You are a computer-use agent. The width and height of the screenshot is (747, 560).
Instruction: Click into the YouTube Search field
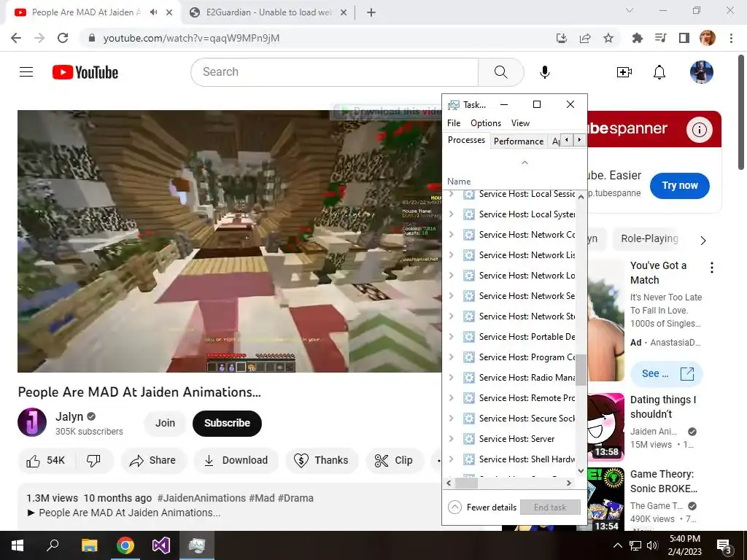point(334,72)
